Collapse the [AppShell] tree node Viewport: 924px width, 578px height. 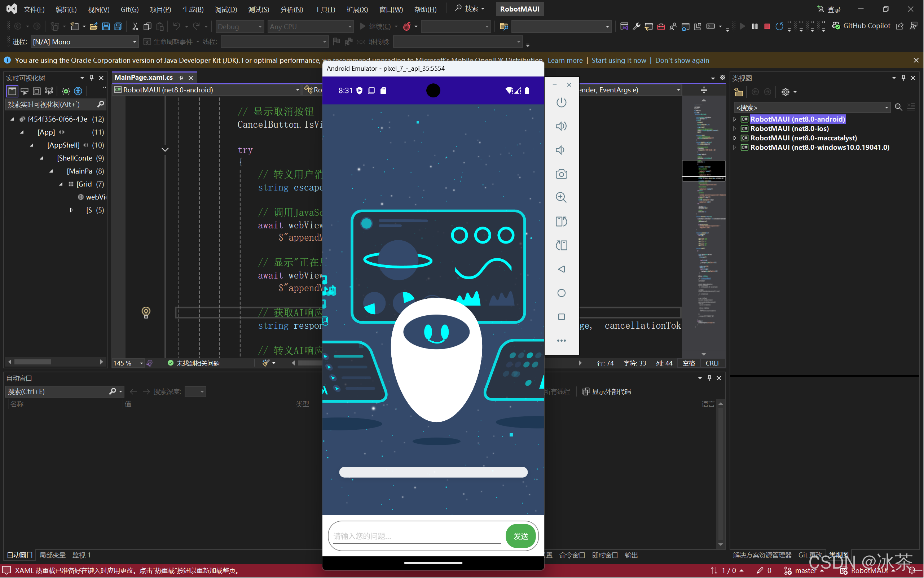point(32,145)
